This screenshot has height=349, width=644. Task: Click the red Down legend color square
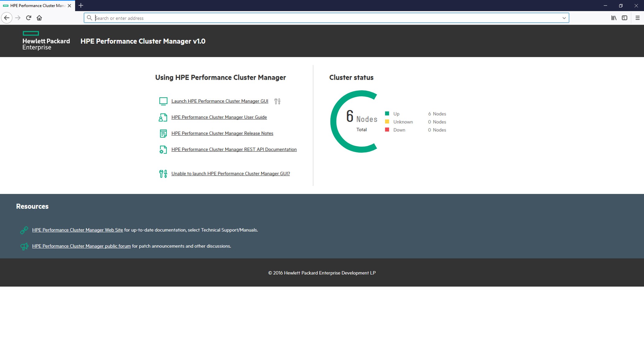(x=387, y=130)
